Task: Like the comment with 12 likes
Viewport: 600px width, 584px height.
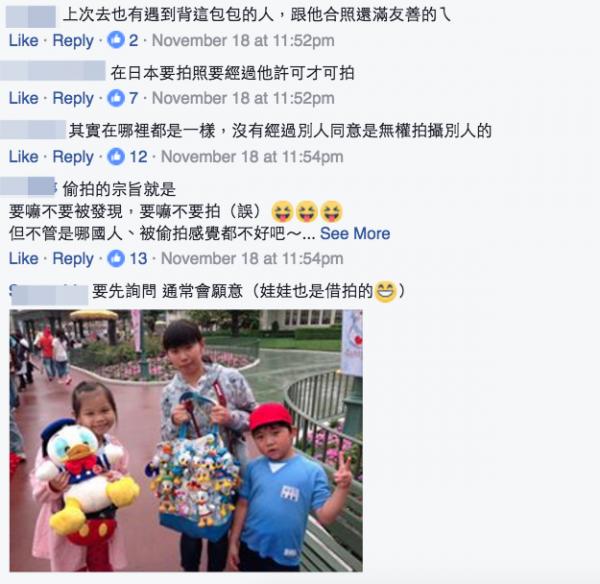Action: [24, 157]
